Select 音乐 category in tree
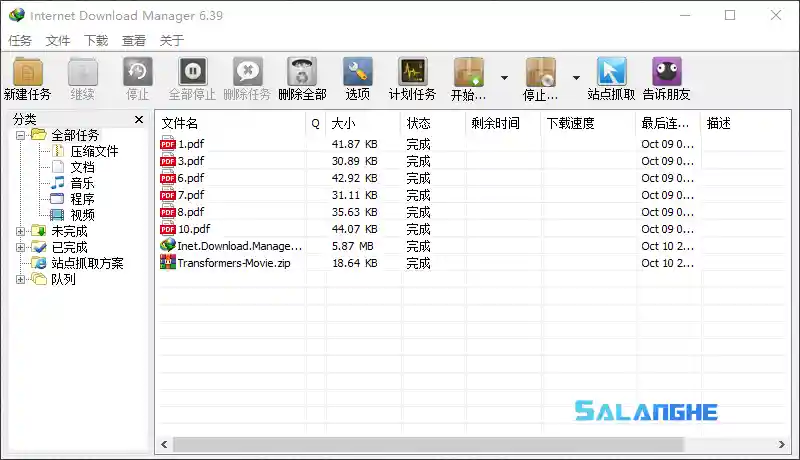The image size is (800, 460). [x=82, y=183]
